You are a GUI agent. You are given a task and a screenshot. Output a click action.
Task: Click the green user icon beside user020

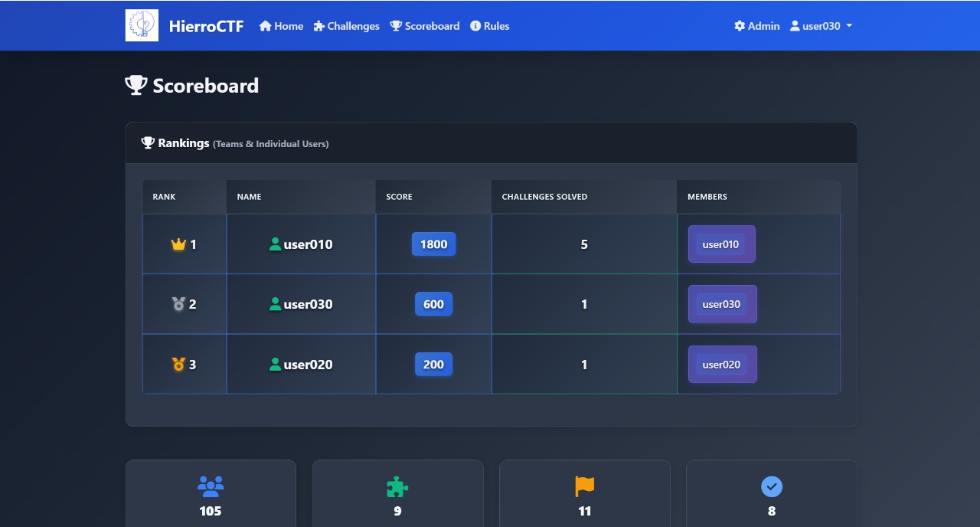click(276, 365)
